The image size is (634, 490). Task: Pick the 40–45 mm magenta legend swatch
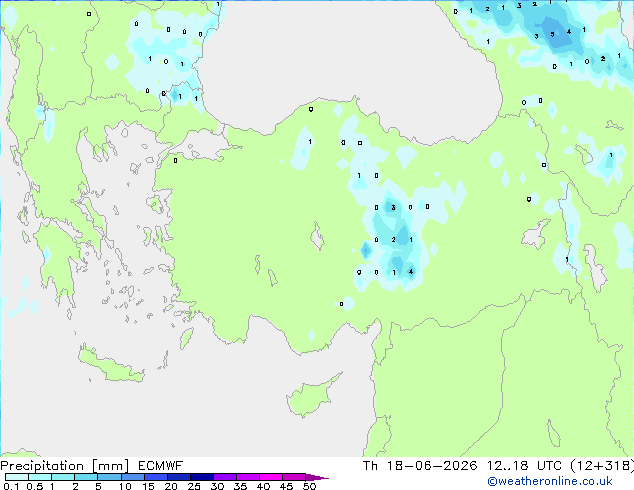click(x=271, y=477)
